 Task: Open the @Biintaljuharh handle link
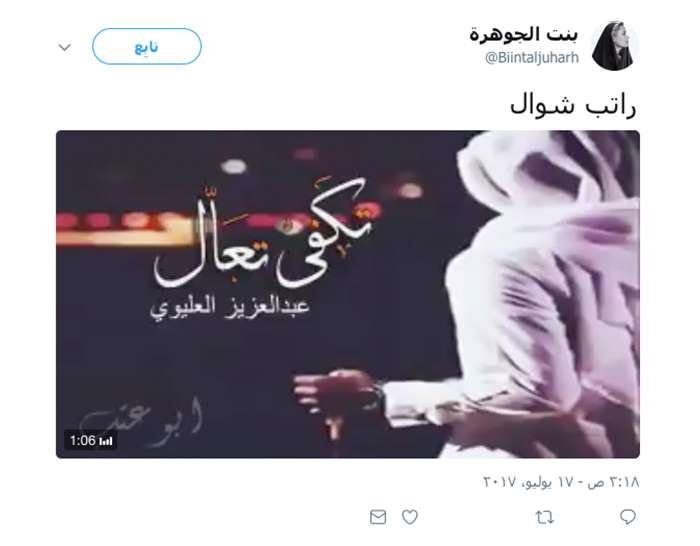532,58
